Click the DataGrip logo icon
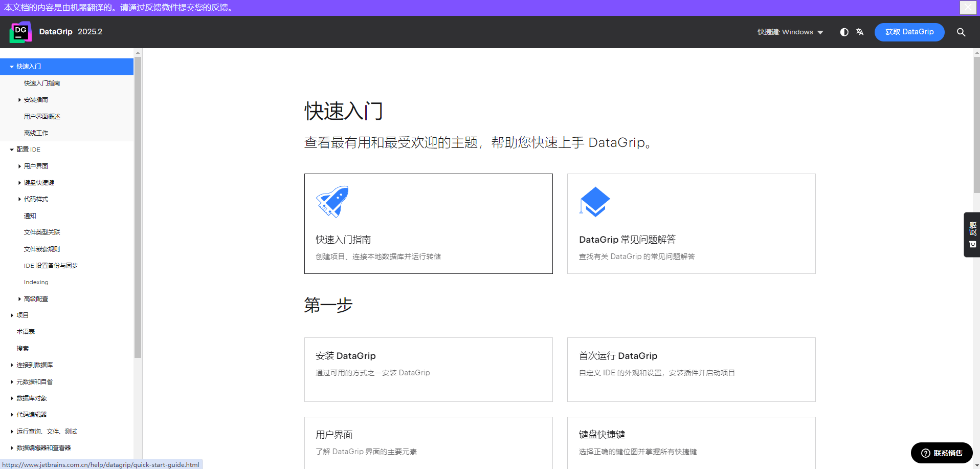This screenshot has height=469, width=980. 20,32
